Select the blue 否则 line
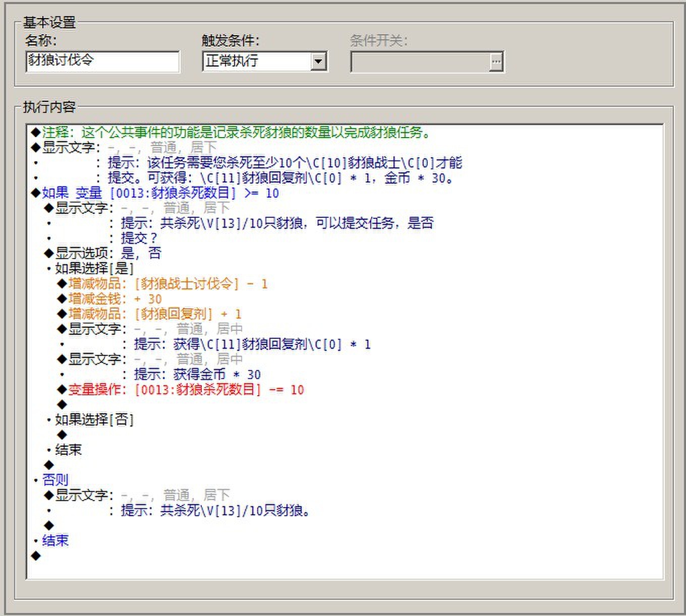This screenshot has width=686, height=616. [50, 480]
